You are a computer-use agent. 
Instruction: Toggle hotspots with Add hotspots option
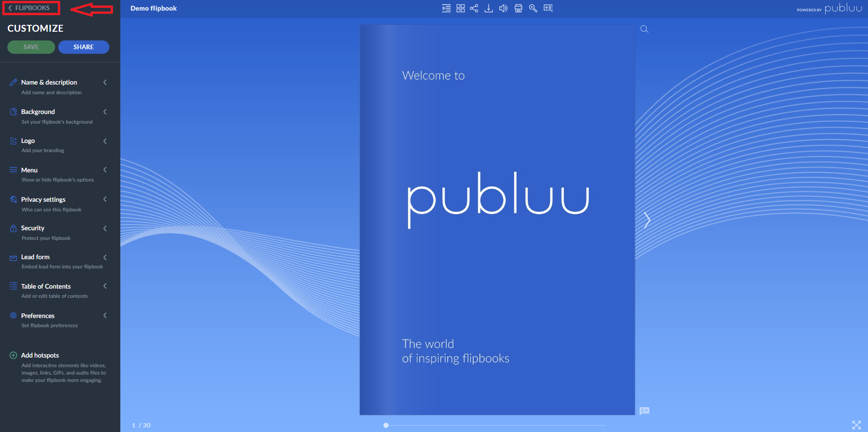[40, 355]
